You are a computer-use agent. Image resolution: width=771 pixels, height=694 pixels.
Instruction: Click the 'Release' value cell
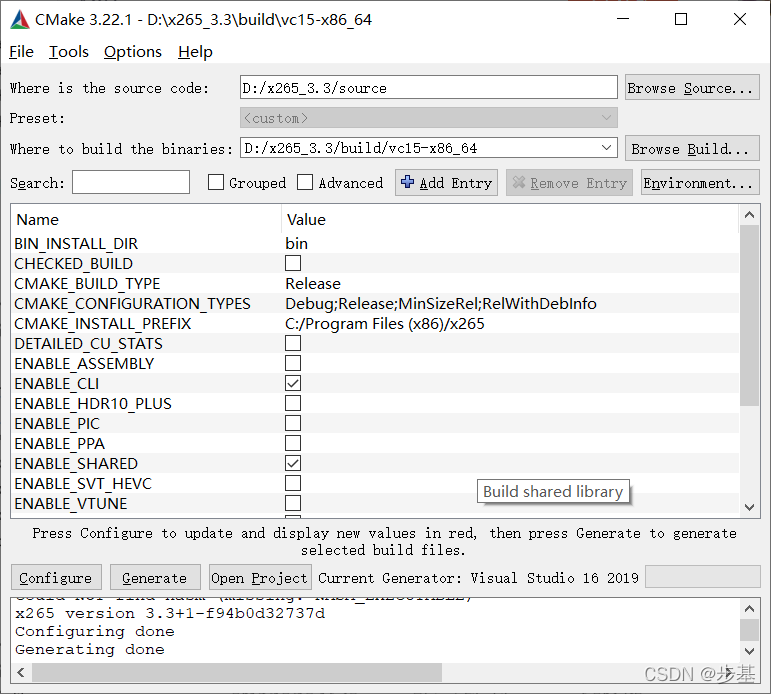pos(313,283)
